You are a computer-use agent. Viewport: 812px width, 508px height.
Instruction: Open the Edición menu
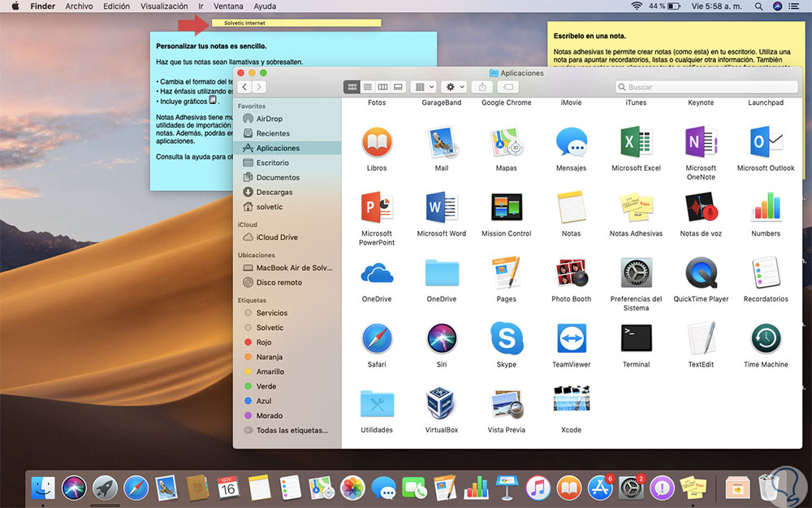tap(116, 7)
